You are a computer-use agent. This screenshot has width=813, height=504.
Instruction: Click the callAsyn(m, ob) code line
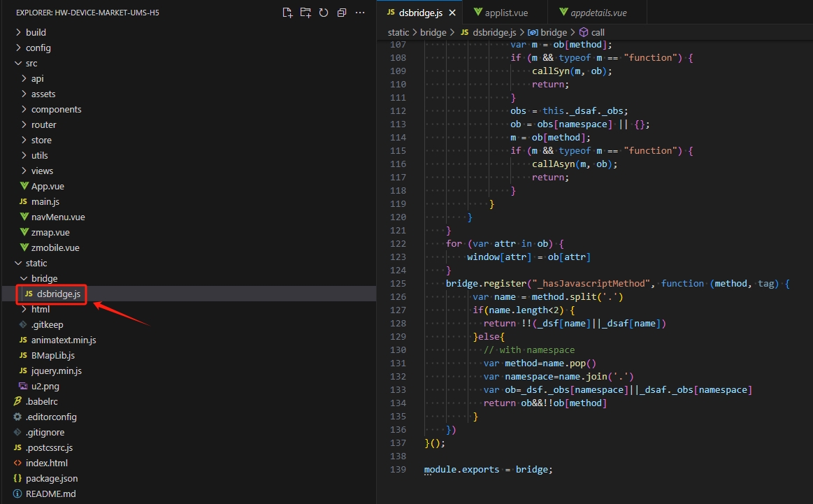tap(575, 164)
